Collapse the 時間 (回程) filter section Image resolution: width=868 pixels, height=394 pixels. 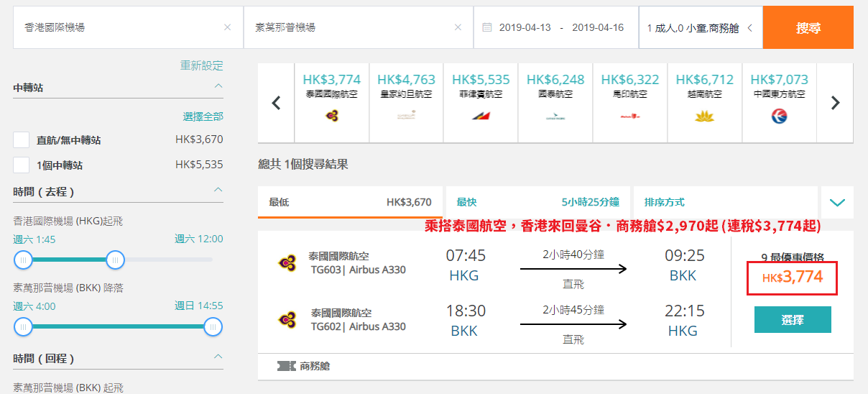coord(218,357)
